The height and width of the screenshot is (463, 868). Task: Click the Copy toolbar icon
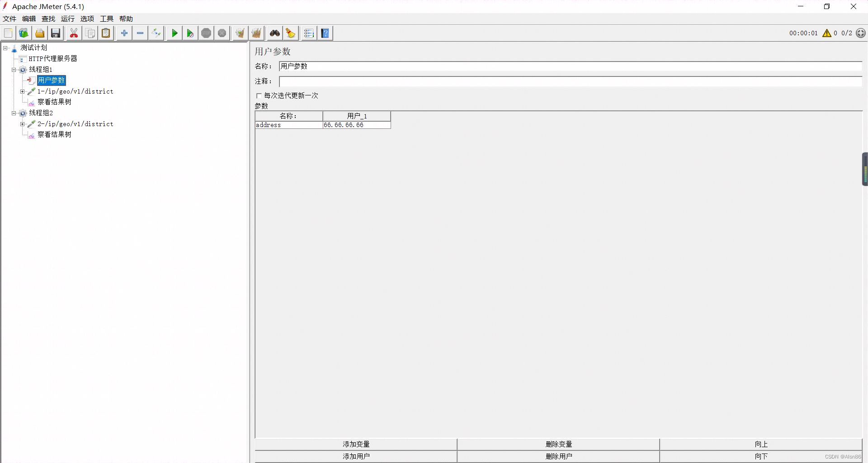point(90,33)
